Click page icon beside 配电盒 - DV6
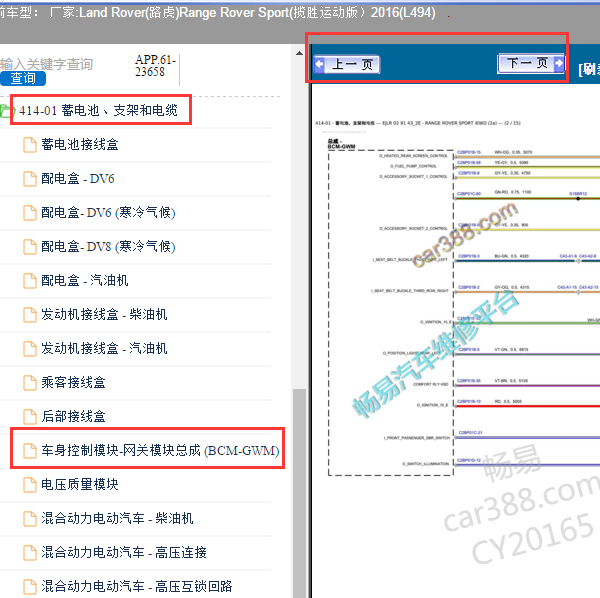600x598 pixels. point(30,179)
